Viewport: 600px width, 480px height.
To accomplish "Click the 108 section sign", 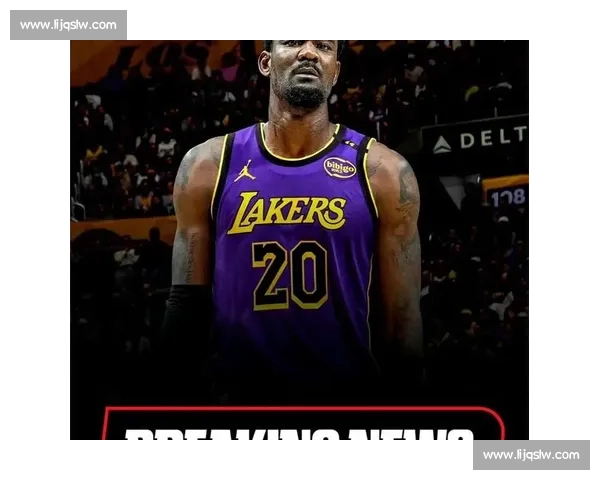I will tap(507, 197).
